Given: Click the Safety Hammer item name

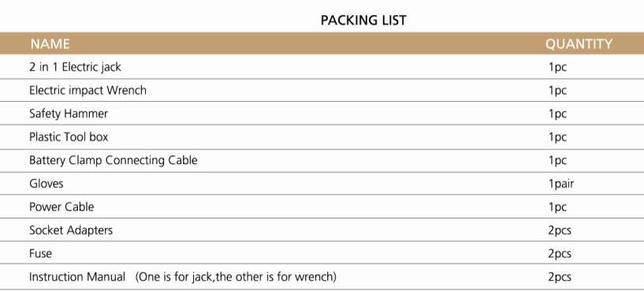Looking at the screenshot, I should (x=69, y=114).
